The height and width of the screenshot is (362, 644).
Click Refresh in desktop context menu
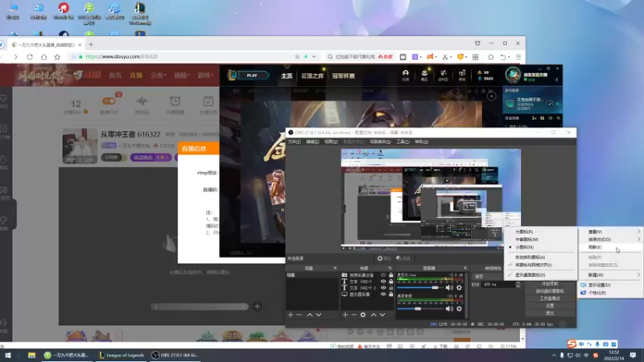click(610, 248)
